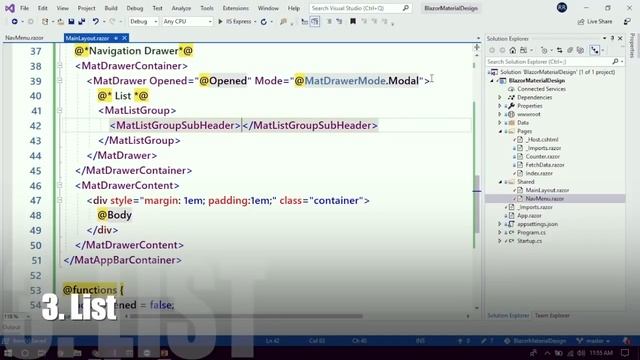Image resolution: width=640 pixels, height=360 pixels.
Task: Open the Extensions menu
Action: point(235,8)
